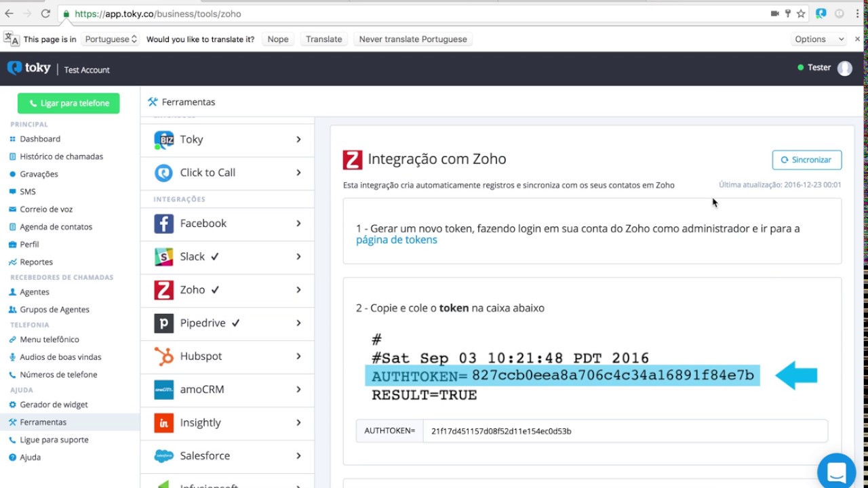Click the Click to Call icon
This screenshot has height=488, width=868.
click(163, 173)
